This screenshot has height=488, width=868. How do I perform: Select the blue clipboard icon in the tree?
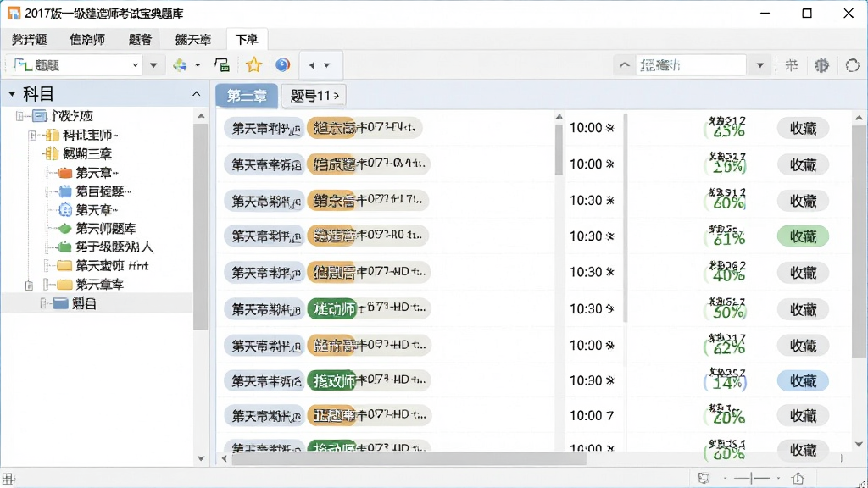click(x=65, y=191)
